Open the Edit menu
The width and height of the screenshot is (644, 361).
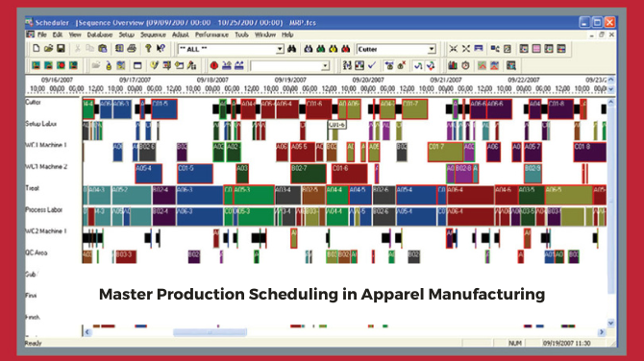58,35
